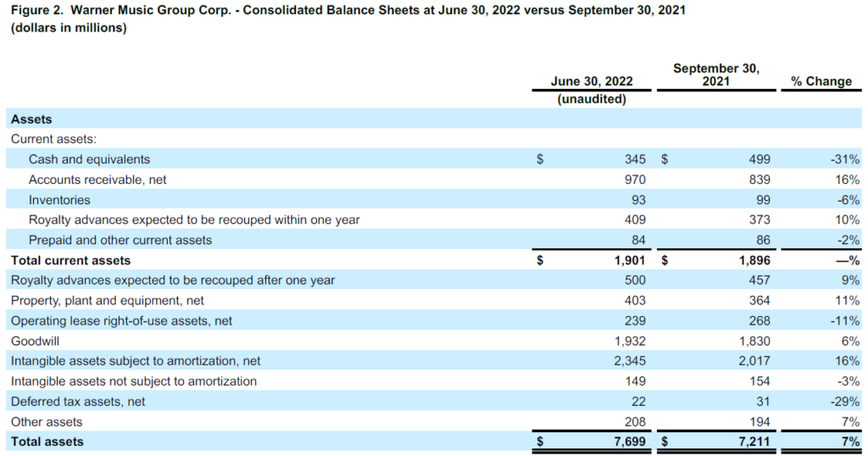Click the 'June 30, 2022' column header
The height and width of the screenshot is (456, 868).
pos(592,81)
